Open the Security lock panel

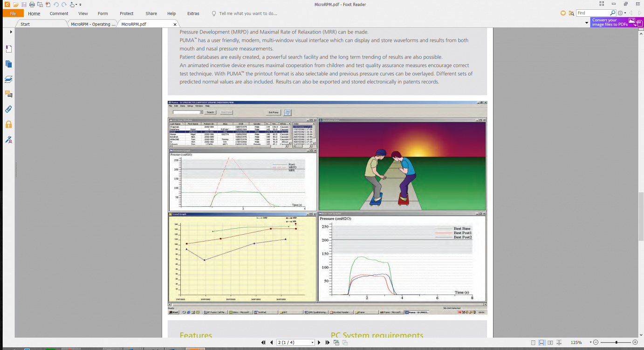pyautogui.click(x=8, y=124)
